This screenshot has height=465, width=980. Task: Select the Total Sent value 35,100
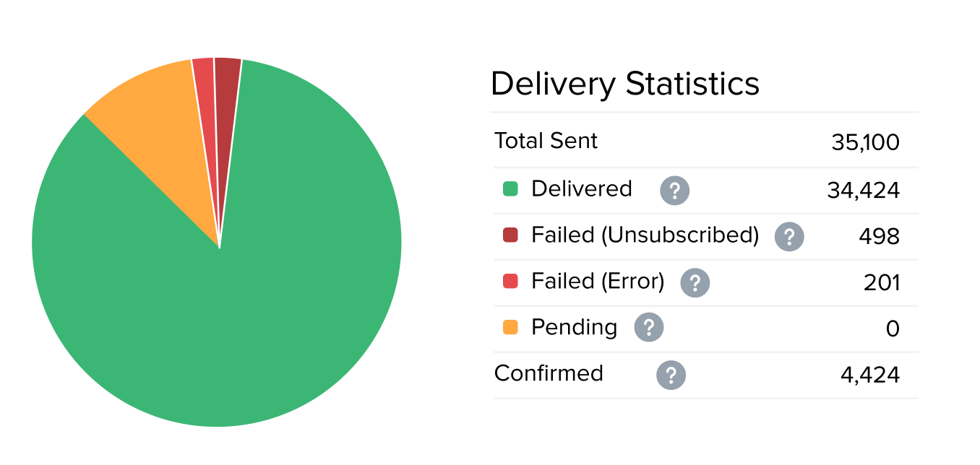point(865,142)
